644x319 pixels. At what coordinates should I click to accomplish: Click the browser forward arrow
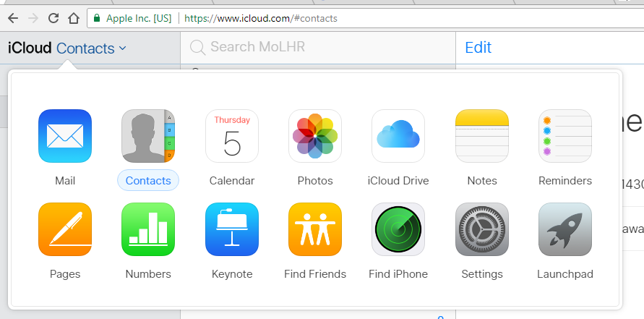[33, 18]
